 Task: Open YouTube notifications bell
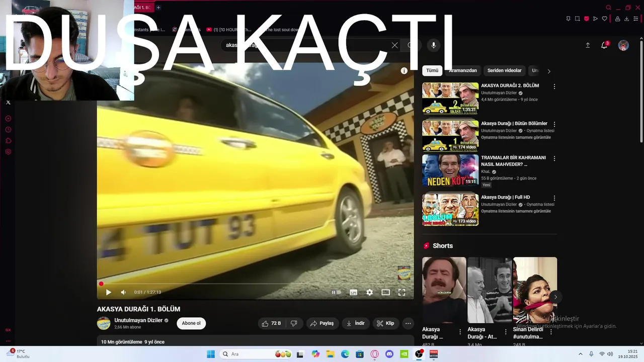tap(604, 45)
